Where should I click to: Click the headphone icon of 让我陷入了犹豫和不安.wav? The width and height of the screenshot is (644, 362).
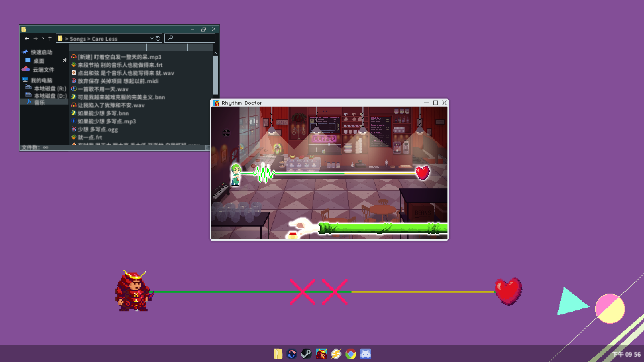point(74,105)
